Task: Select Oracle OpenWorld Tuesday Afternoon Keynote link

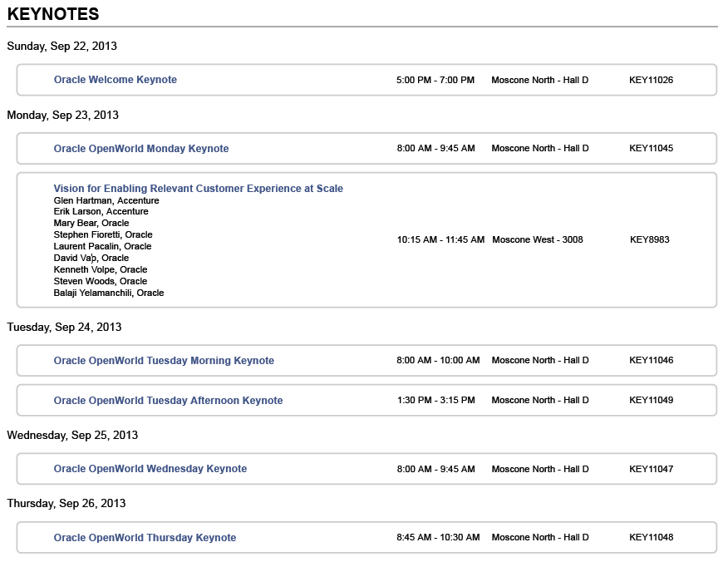Action: pos(168,401)
